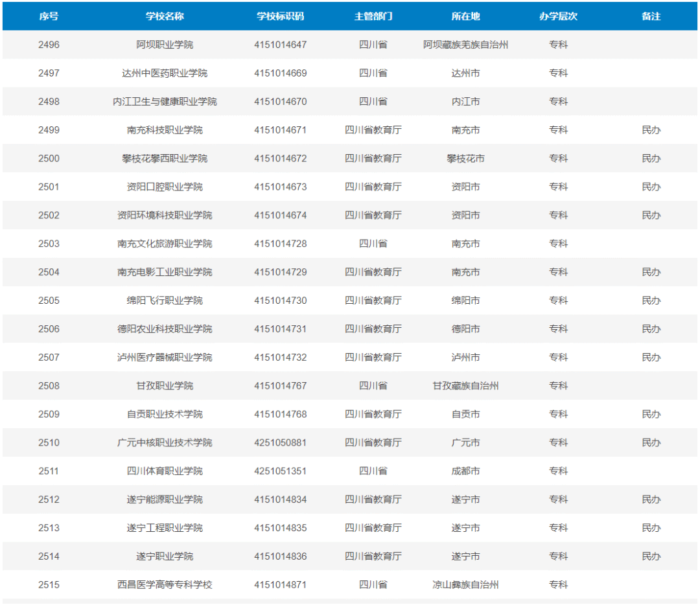
Task: Click serial number 2496
Action: pyautogui.click(x=49, y=45)
